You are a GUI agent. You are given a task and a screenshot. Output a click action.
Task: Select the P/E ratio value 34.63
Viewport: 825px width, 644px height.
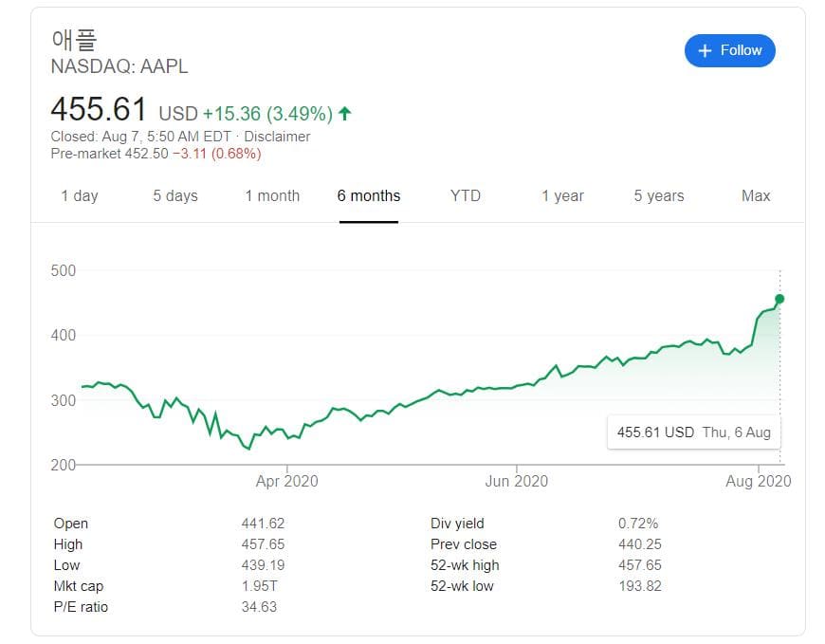tap(263, 607)
